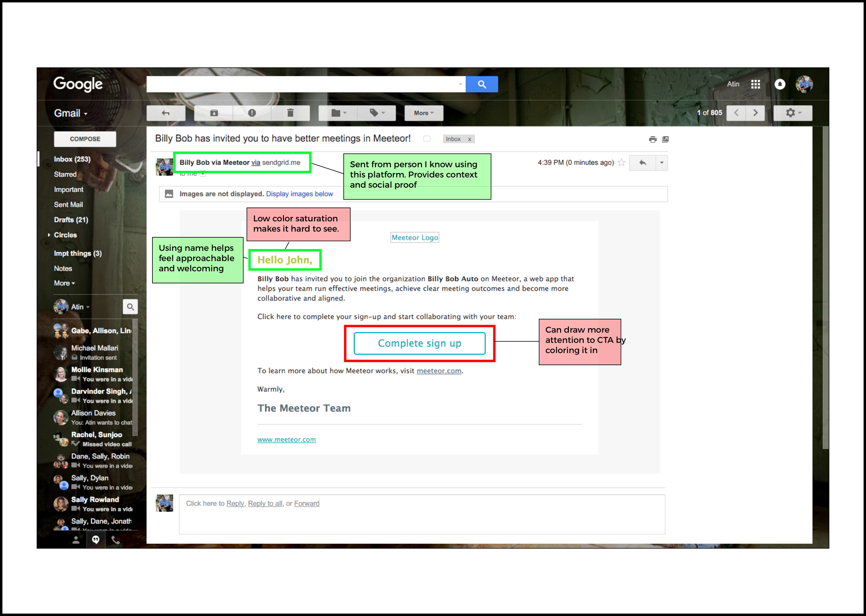Expand the sidebar More list
The image size is (866, 616).
click(64, 283)
